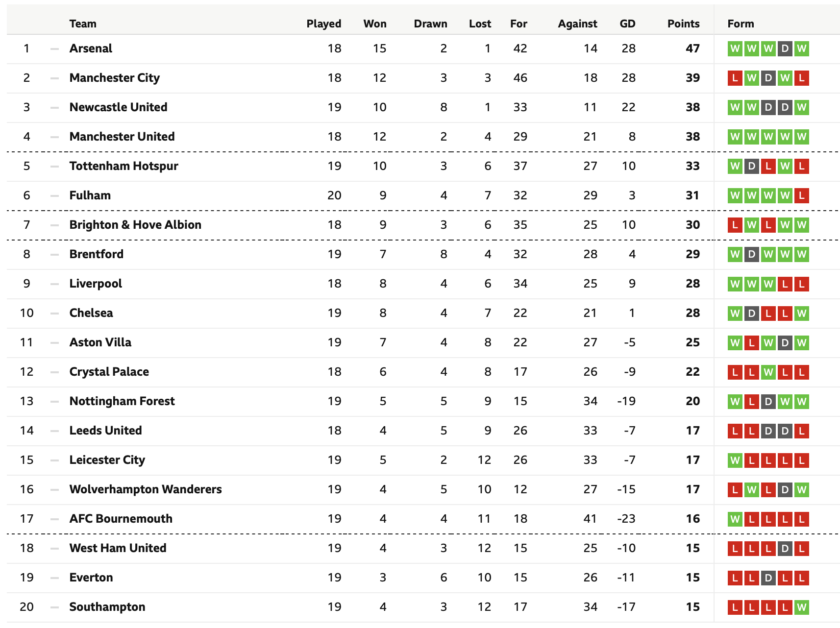Click Crystal Palace's green W form badge

tap(768, 372)
